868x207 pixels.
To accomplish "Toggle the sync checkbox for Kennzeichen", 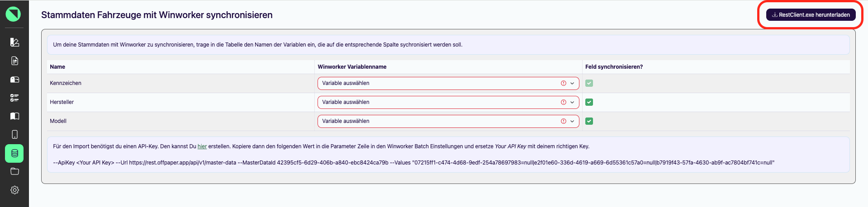I will (x=589, y=83).
